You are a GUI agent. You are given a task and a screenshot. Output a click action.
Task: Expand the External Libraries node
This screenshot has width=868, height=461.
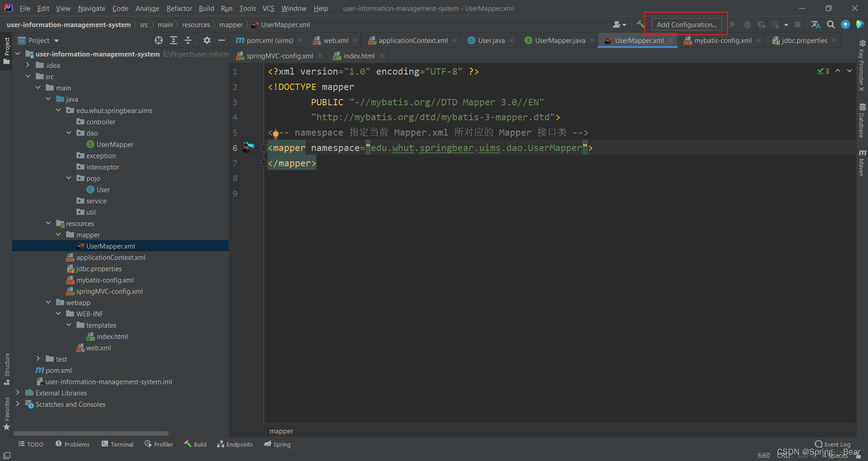(x=18, y=393)
